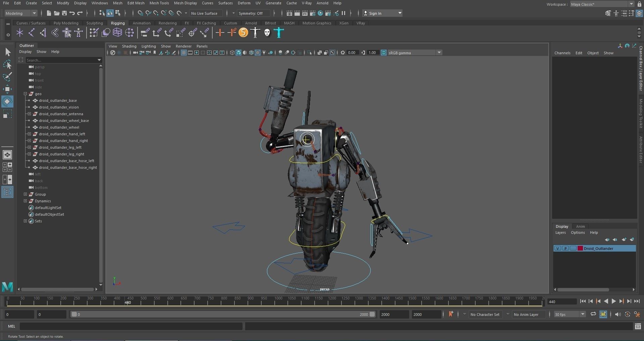
Task: Toggle smooth shade all cube icon in viewport
Action: (x=238, y=53)
